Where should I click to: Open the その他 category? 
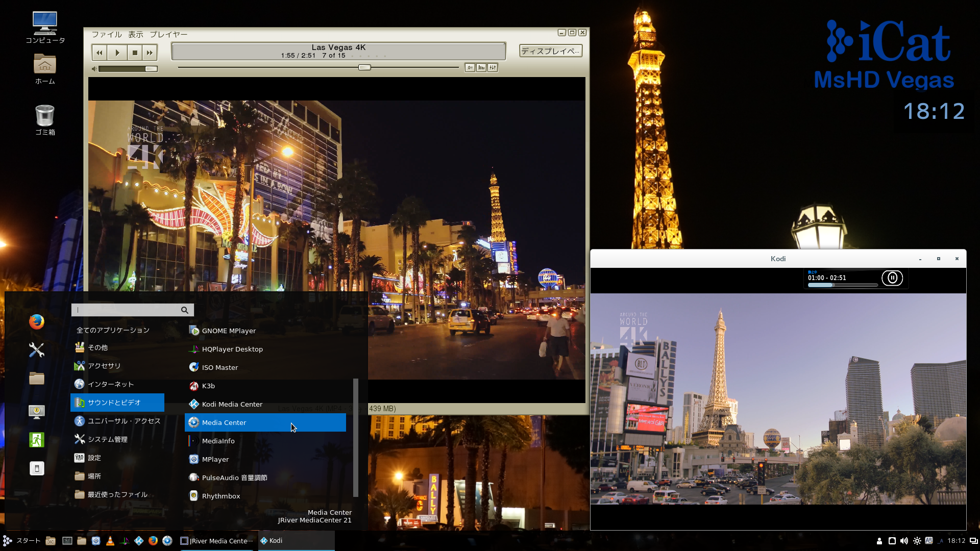(117, 347)
